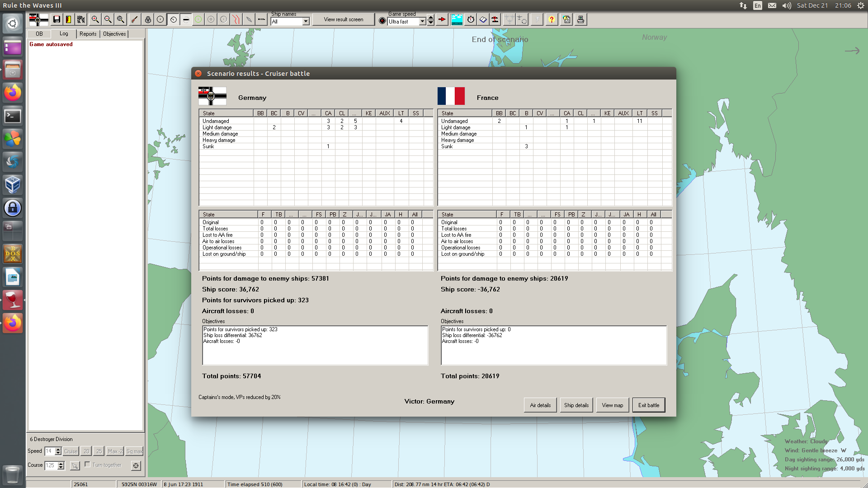This screenshot has width=868, height=488.
Task: Click View result screen button
Action: 344,19
